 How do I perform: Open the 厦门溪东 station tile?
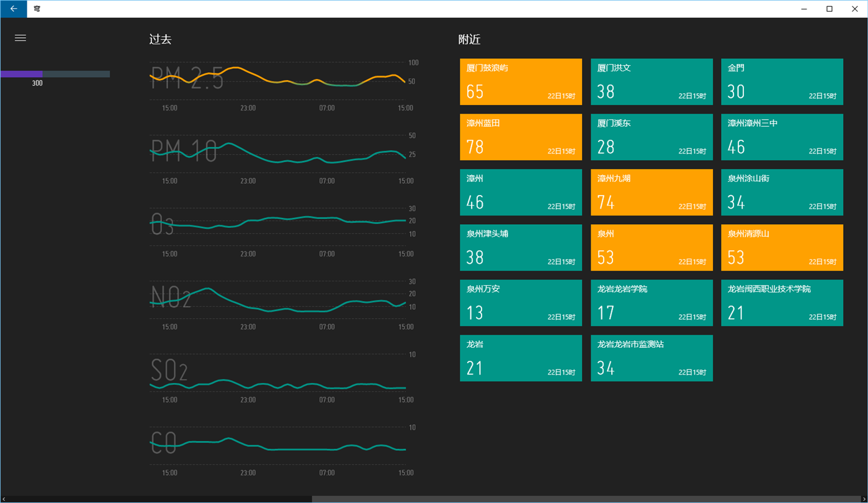click(x=651, y=137)
